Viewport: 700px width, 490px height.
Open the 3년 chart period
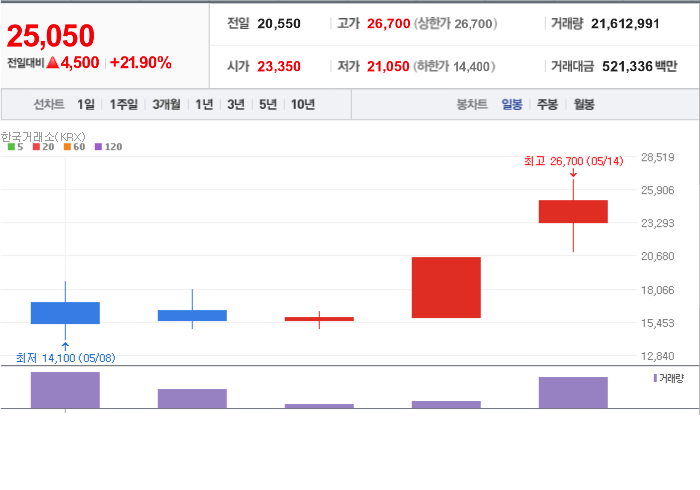[x=236, y=105]
